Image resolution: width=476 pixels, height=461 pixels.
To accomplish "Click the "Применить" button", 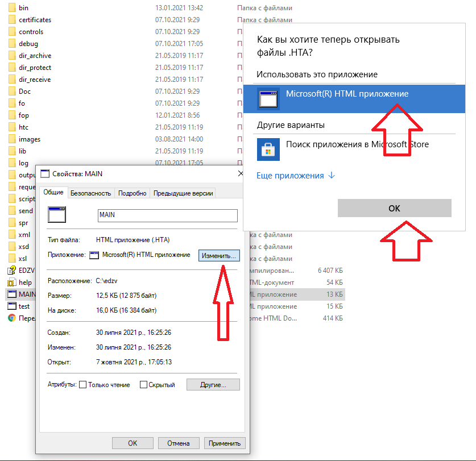I will click(x=225, y=443).
